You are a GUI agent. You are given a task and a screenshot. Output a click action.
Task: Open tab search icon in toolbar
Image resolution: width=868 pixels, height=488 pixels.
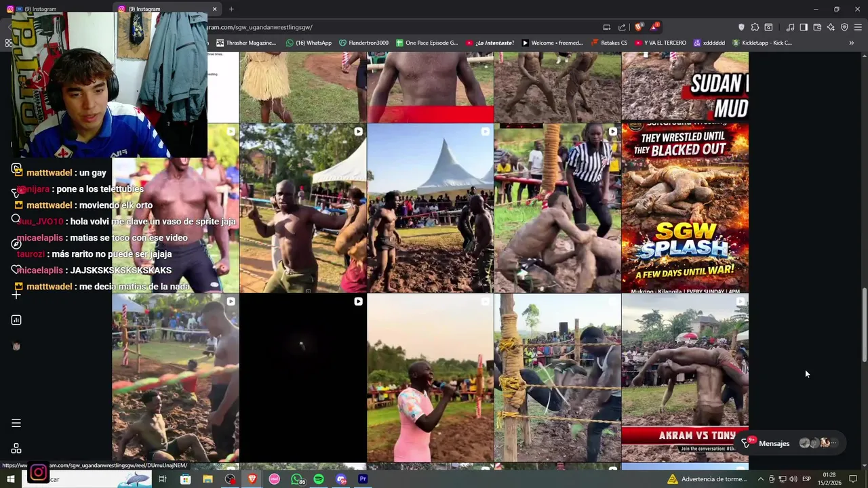768,27
